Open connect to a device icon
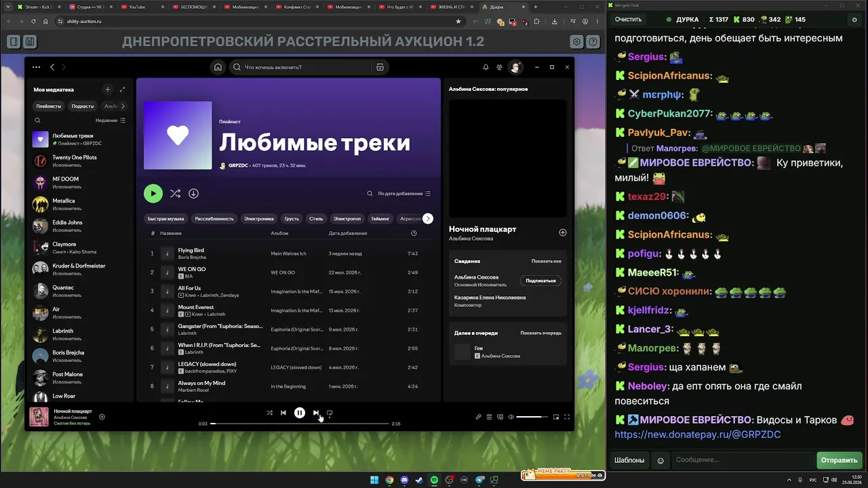The height and width of the screenshot is (488, 868). (x=500, y=417)
